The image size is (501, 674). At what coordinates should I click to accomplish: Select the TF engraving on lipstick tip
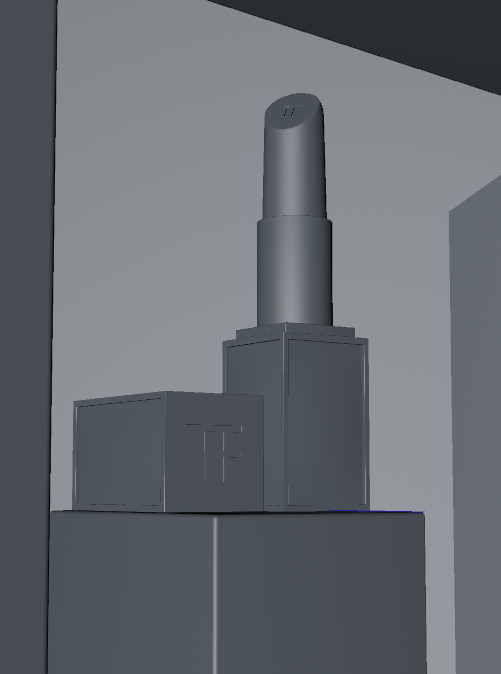pyautogui.click(x=290, y=111)
